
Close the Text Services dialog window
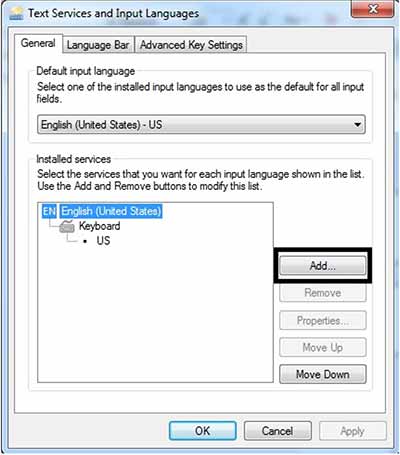pyautogui.click(x=373, y=9)
